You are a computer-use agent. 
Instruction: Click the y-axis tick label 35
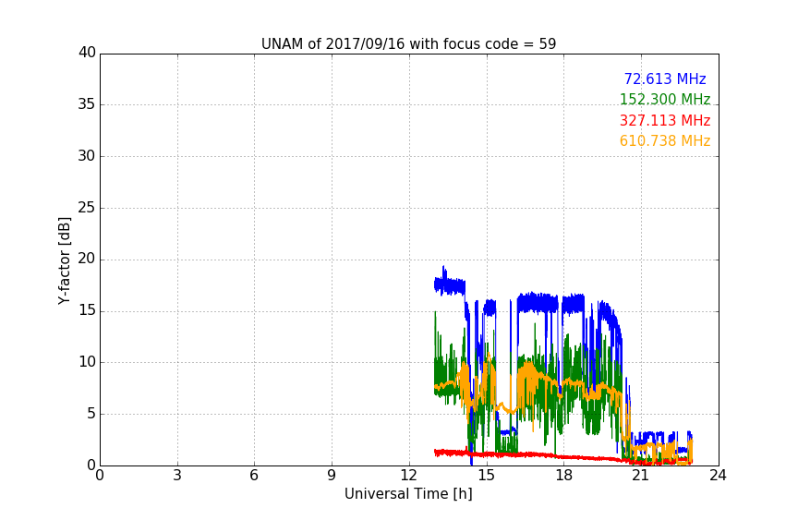[x=87, y=104]
